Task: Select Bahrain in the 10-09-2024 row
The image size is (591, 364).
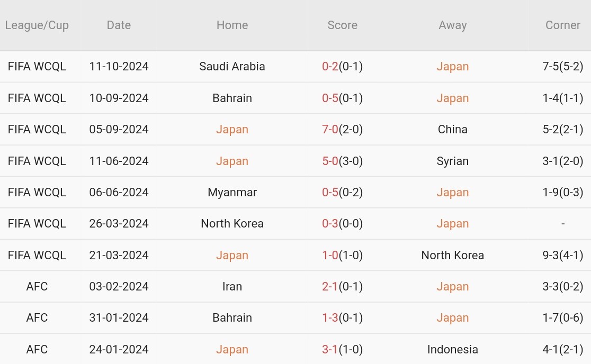Action: 232,98
